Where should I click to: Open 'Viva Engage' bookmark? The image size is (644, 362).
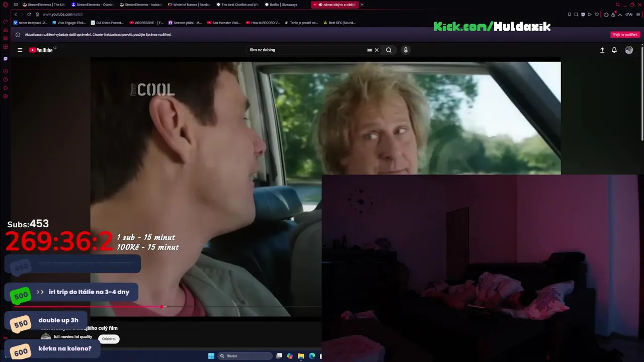point(69,23)
